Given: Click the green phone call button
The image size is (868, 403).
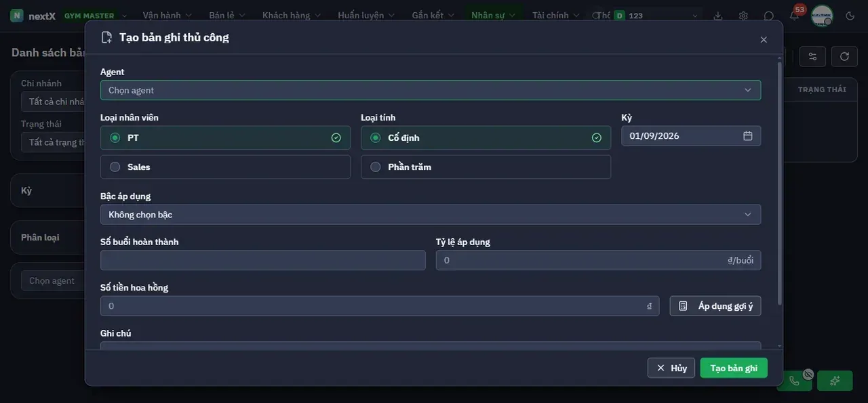Looking at the screenshot, I should [794, 381].
